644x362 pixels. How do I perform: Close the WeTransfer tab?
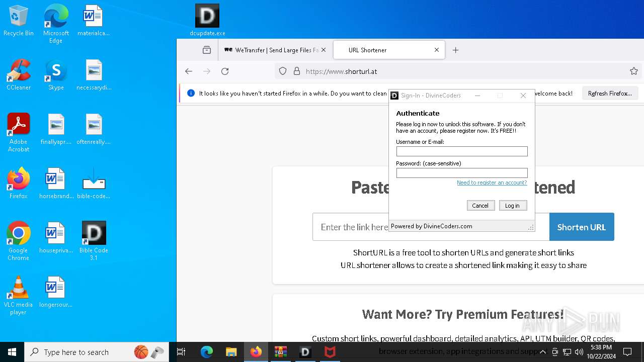coord(324,50)
